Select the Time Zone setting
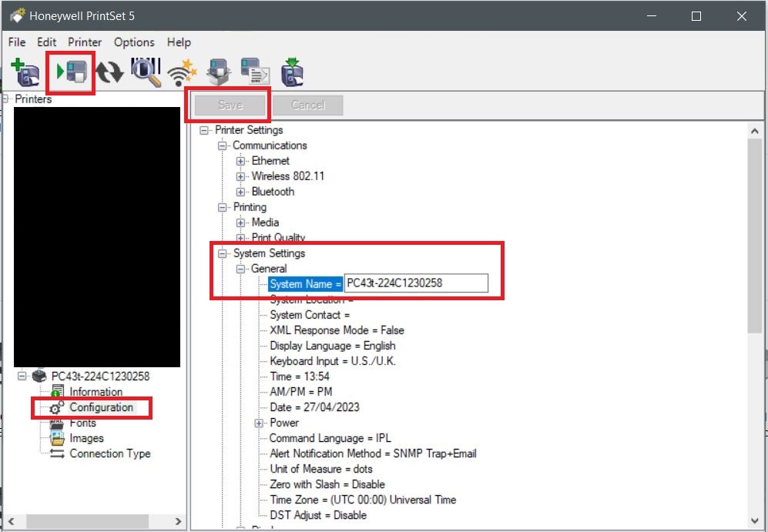Viewport: 768px width, 532px height. tap(363, 500)
